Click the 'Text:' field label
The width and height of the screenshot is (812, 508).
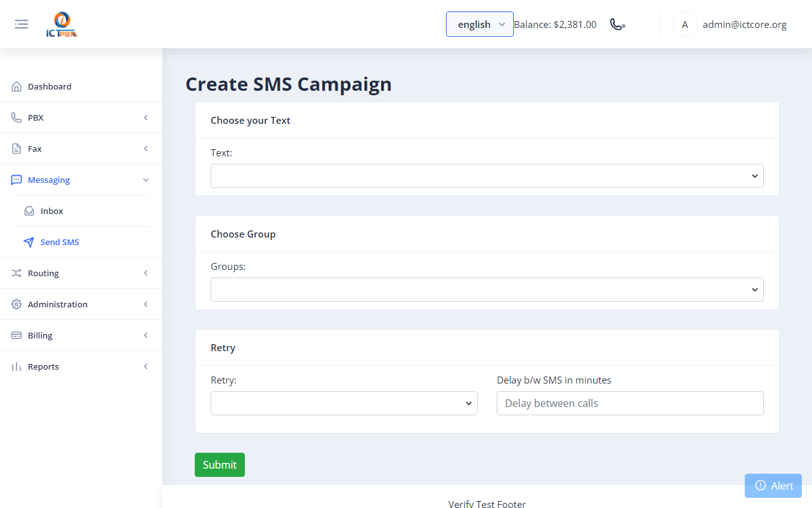pyautogui.click(x=221, y=152)
